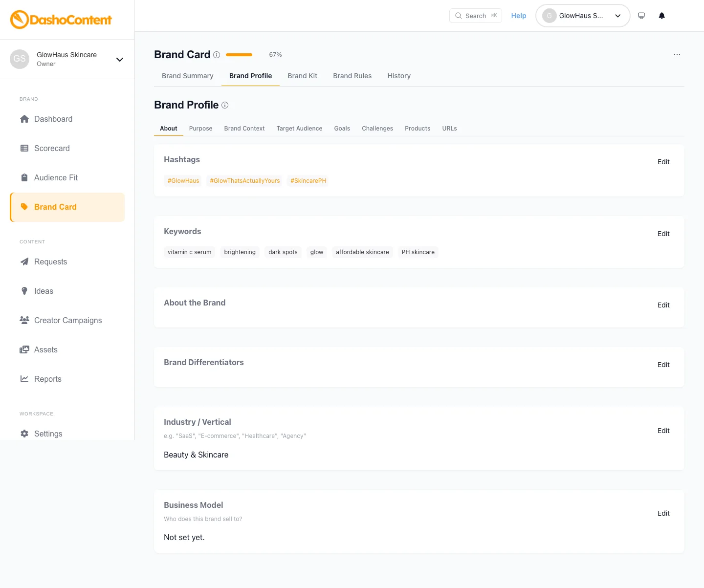Switch to the Brand Kit tab
Viewport: 704px width, 588px height.
click(x=302, y=76)
